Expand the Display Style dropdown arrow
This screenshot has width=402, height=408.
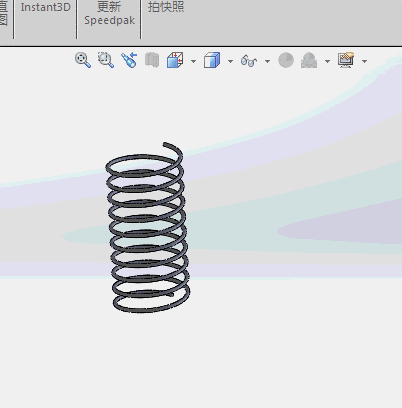pyautogui.click(x=230, y=61)
